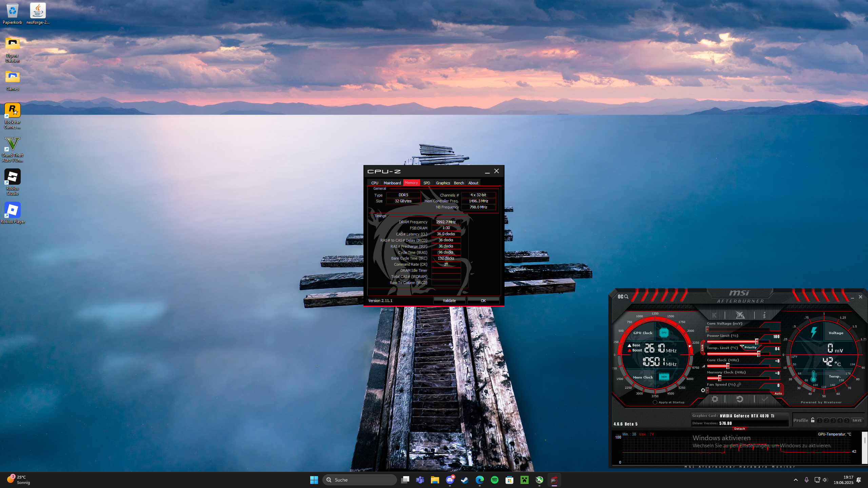Viewport: 868px width, 488px height.
Task: Open fan settings gear beside Fan Speed
Action: pyautogui.click(x=703, y=390)
